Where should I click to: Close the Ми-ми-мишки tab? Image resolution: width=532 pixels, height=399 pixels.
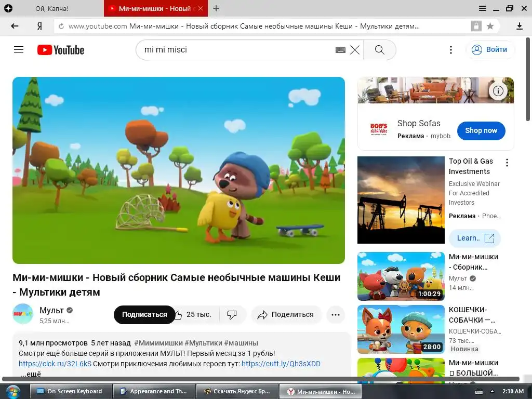(201, 8)
